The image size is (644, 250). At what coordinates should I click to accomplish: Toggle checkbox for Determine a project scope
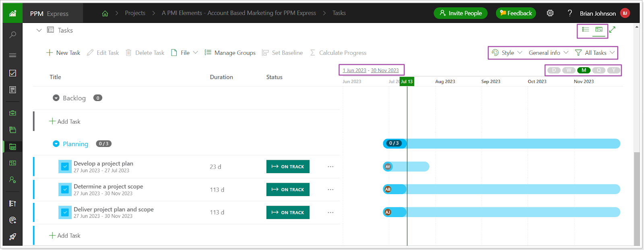[x=65, y=190]
